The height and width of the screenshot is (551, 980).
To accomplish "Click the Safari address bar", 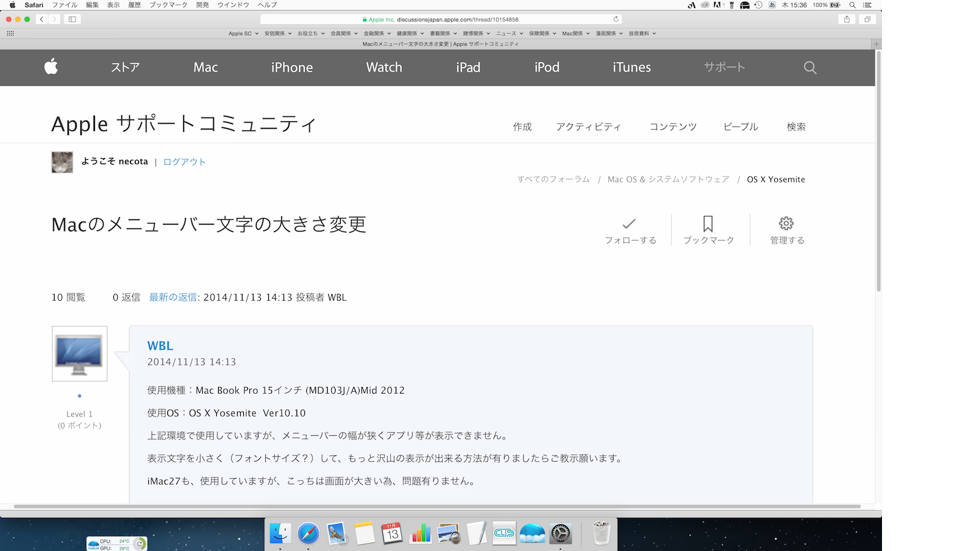I will 441,19.
